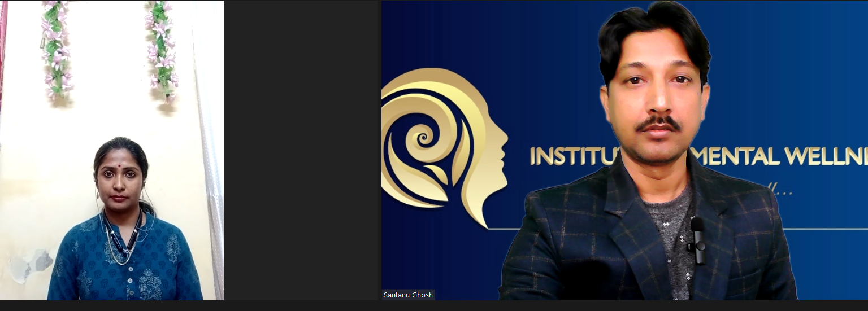Click the dark empty gap between video tiles
The height and width of the screenshot is (311, 868).
point(301,150)
